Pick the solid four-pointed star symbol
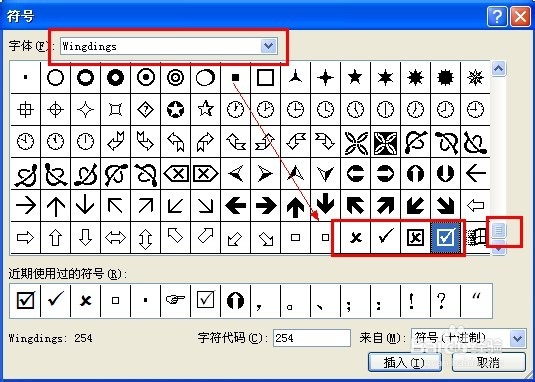This screenshot has width=535, height=382. (x=325, y=78)
